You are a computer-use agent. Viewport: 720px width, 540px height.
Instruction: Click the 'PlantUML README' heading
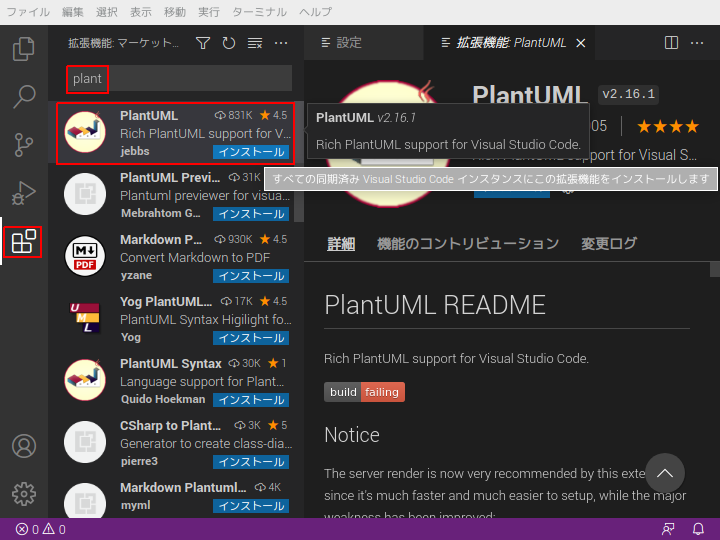(x=435, y=305)
